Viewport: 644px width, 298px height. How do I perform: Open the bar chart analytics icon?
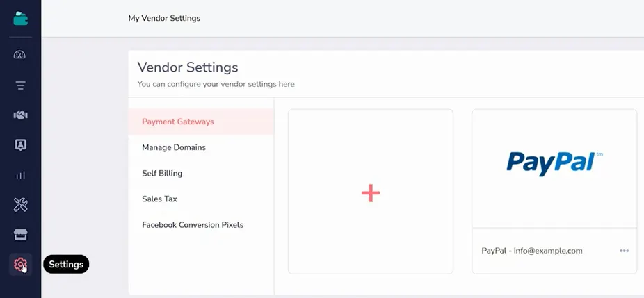21,175
